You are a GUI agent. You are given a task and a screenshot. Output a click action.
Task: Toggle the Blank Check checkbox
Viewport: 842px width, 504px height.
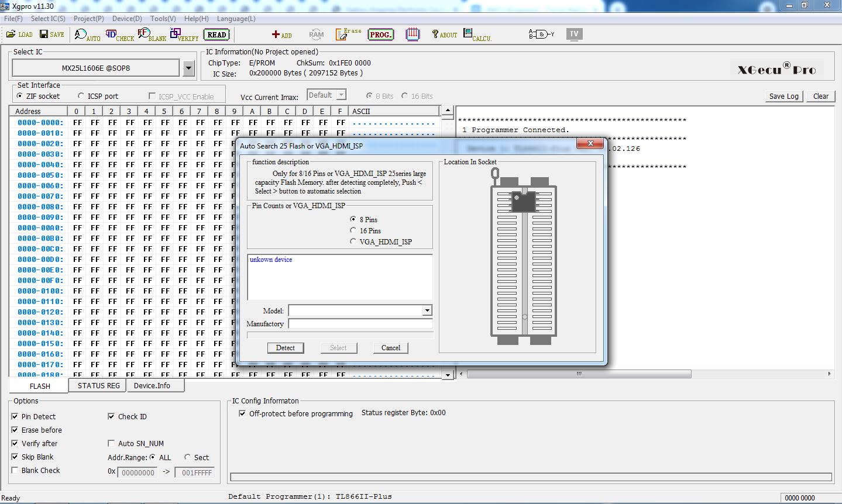point(15,470)
